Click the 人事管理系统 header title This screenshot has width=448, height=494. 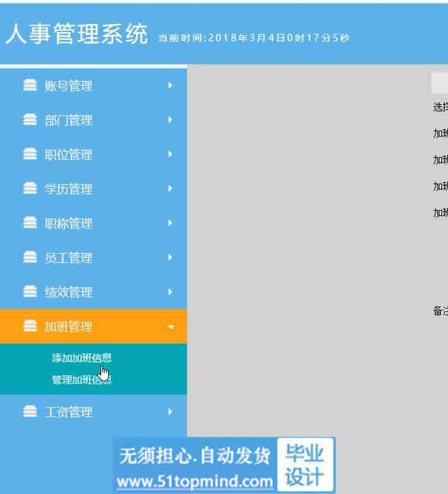(76, 34)
